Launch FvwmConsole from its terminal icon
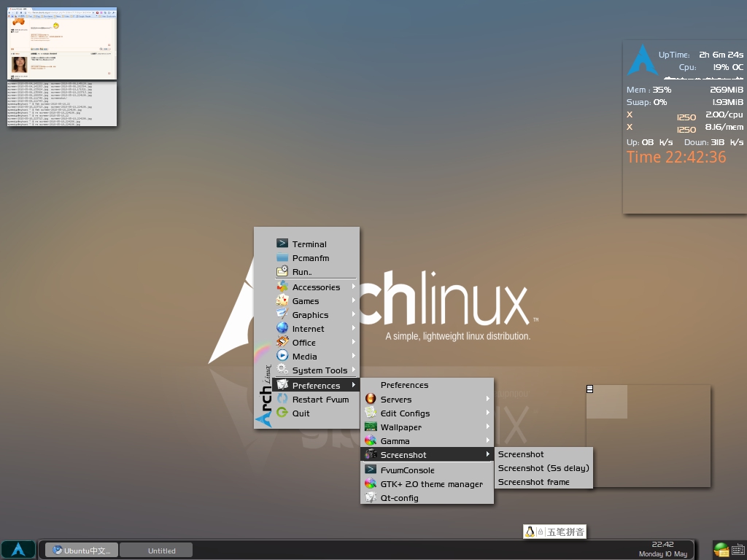747x560 pixels. coord(371,470)
